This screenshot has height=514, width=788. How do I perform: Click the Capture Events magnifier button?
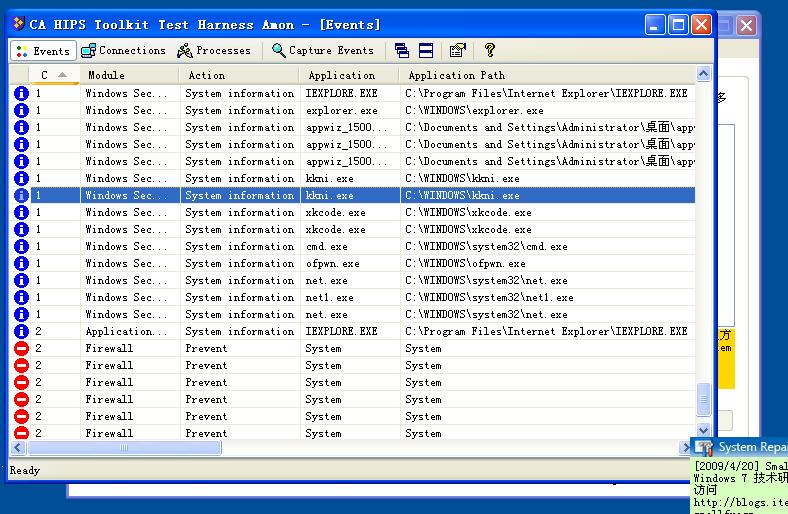coord(322,51)
